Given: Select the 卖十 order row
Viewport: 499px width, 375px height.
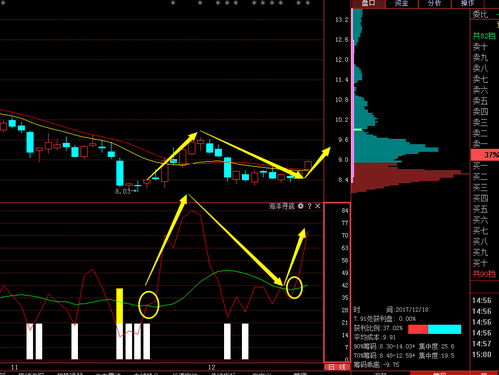Looking at the screenshot, I should click(480, 46).
